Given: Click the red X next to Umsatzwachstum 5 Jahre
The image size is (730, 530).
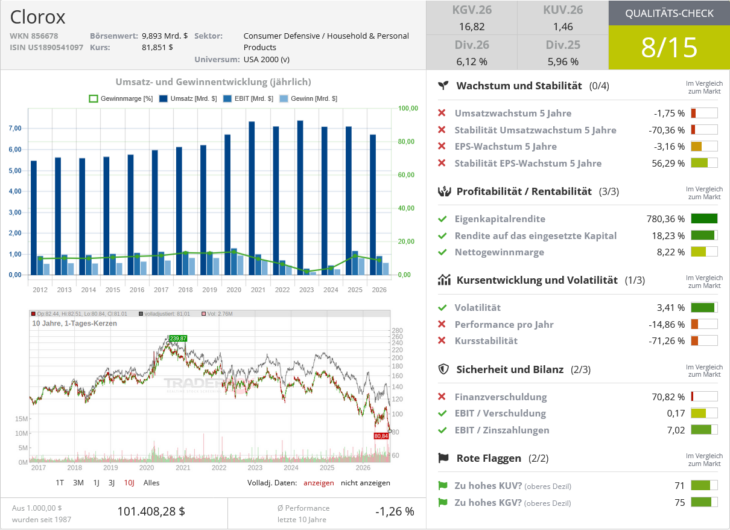Looking at the screenshot, I should (442, 113).
